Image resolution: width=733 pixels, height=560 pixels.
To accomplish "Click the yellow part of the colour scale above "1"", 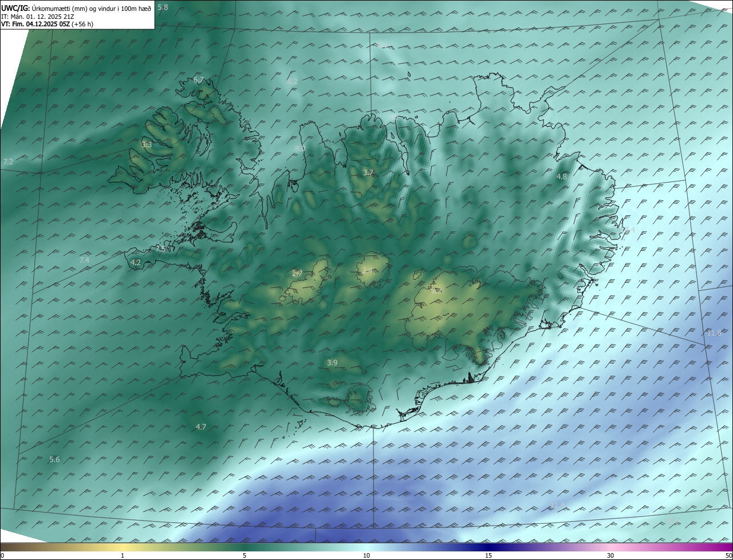I will pyautogui.click(x=123, y=547).
